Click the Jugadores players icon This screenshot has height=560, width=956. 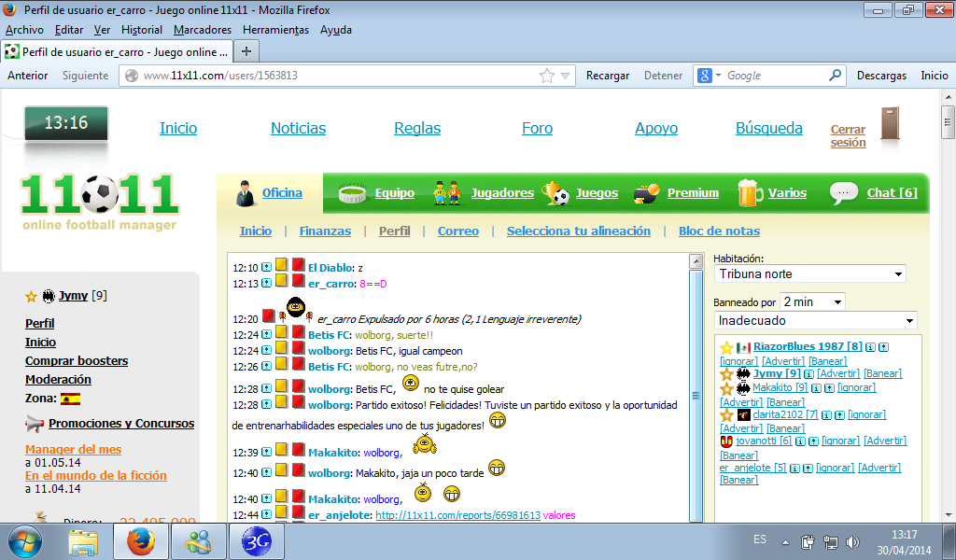[449, 193]
